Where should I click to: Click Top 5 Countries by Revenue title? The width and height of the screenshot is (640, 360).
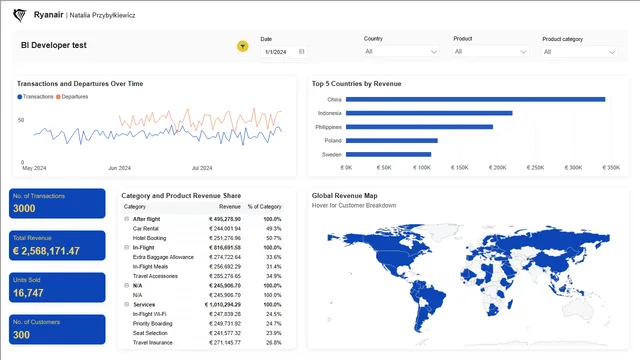(x=356, y=84)
